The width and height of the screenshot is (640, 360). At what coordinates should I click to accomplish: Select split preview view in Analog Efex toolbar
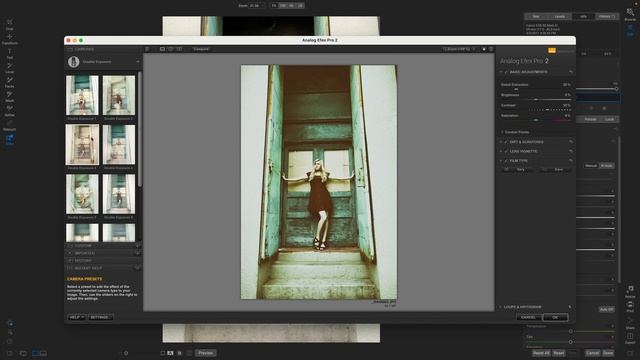coord(171,49)
